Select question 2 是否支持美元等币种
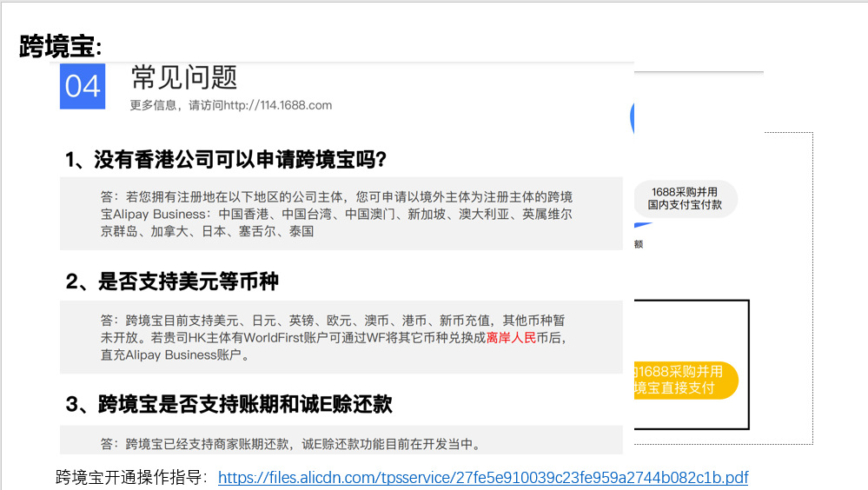The height and width of the screenshot is (490, 868). point(172,281)
